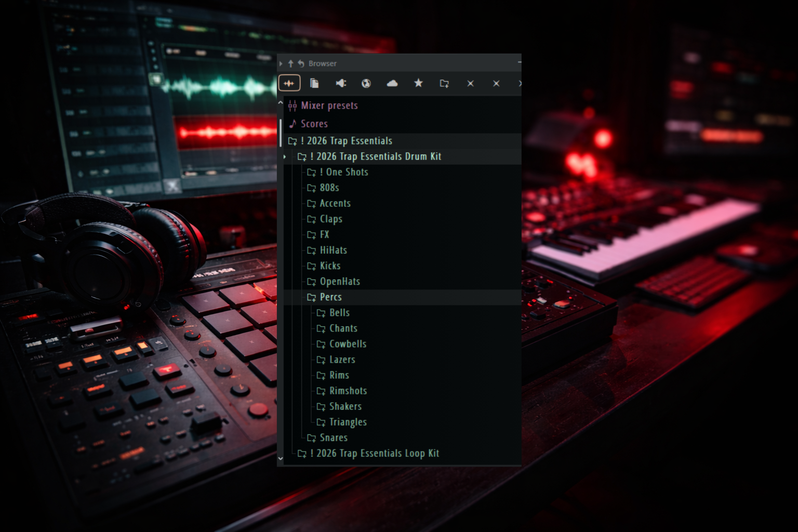Open the HiHats folder
Screen dimensions: 798x532
tap(332, 250)
